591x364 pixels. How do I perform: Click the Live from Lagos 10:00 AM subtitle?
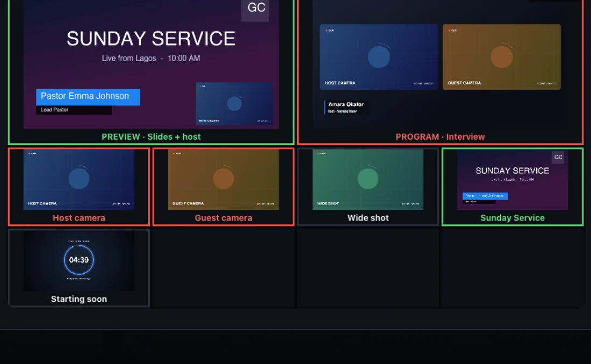pos(151,58)
